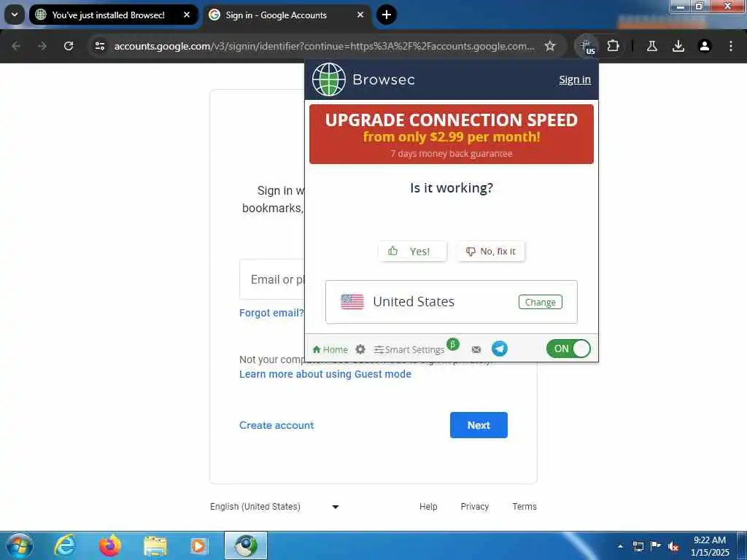747x560 pixels.
Task: Launch Internet Explorer from taskbar
Action: click(x=65, y=545)
